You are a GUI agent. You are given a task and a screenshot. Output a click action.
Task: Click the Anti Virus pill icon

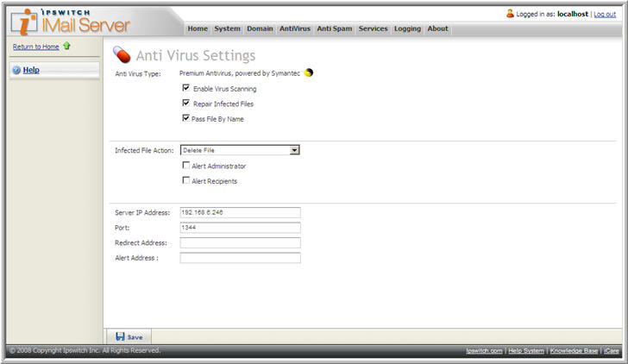(122, 56)
